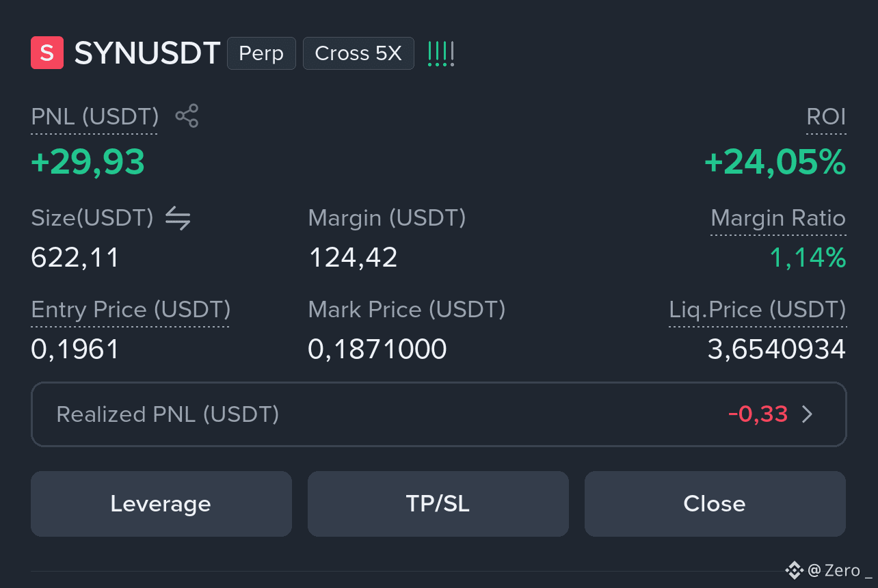This screenshot has height=588, width=878.
Task: Toggle size unit with swap arrows icon
Action: click(178, 218)
